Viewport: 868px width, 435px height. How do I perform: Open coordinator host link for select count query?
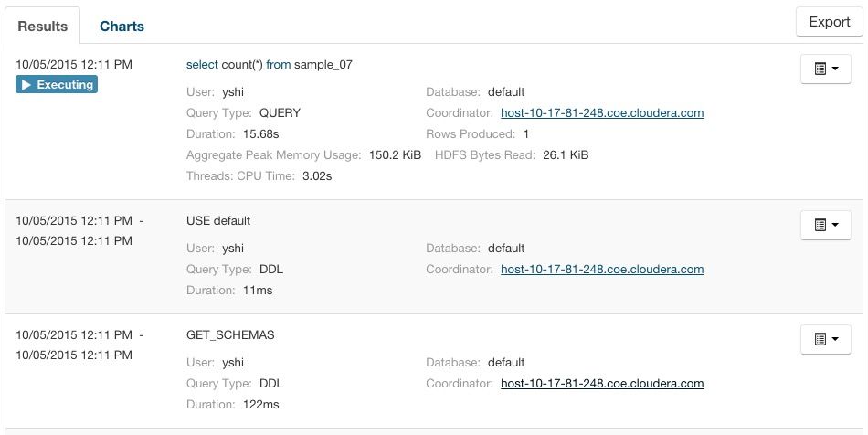click(602, 113)
